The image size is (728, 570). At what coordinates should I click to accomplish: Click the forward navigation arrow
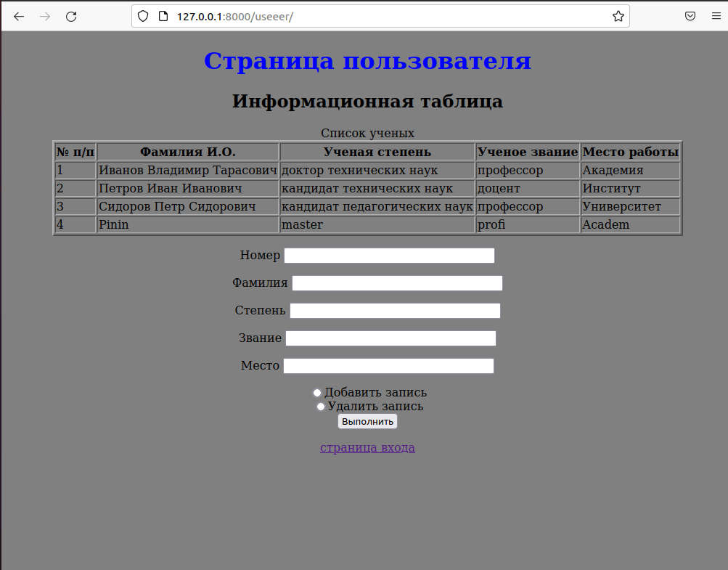[x=44, y=16]
